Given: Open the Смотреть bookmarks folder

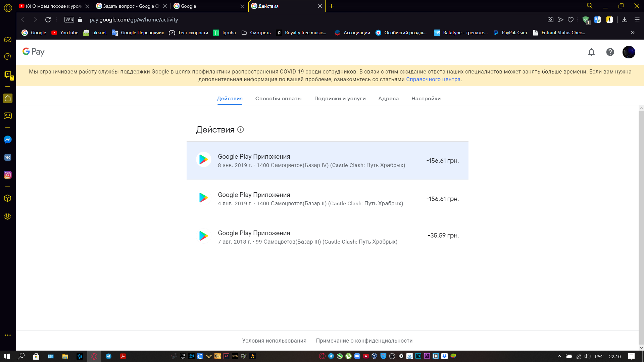Looking at the screenshot, I should click(x=256, y=33).
